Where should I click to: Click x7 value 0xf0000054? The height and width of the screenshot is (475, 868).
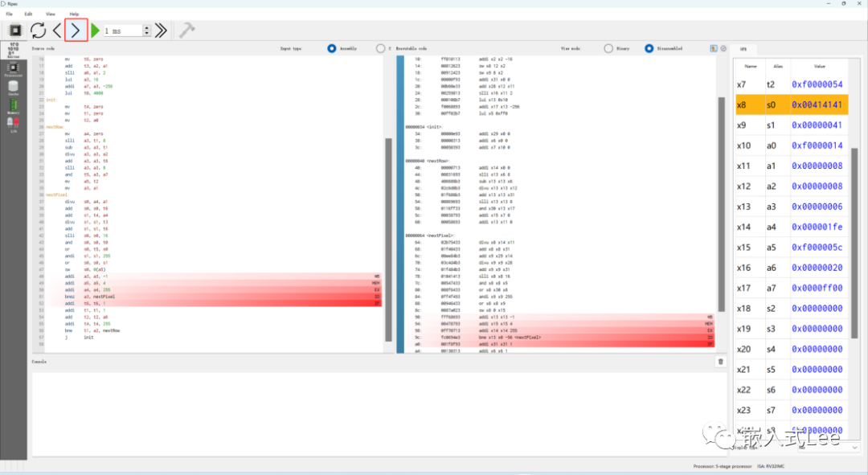tap(817, 84)
